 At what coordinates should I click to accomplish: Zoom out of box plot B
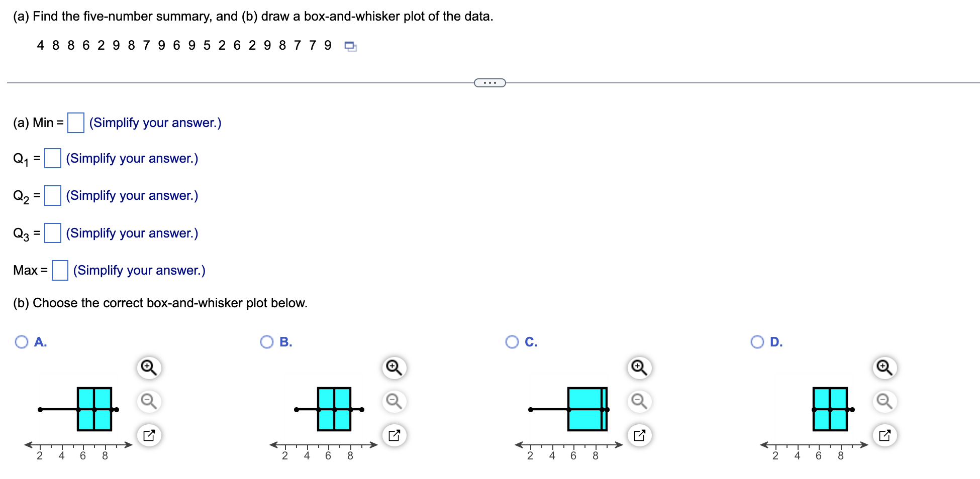394,401
